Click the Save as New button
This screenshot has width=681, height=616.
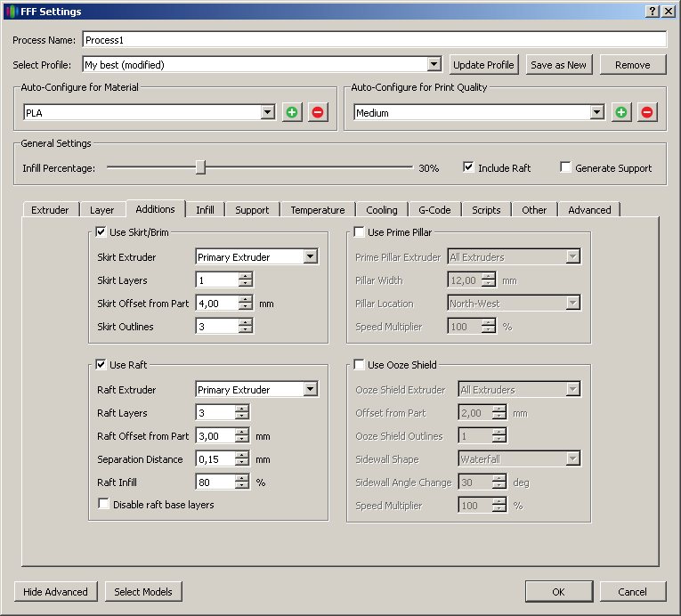558,65
